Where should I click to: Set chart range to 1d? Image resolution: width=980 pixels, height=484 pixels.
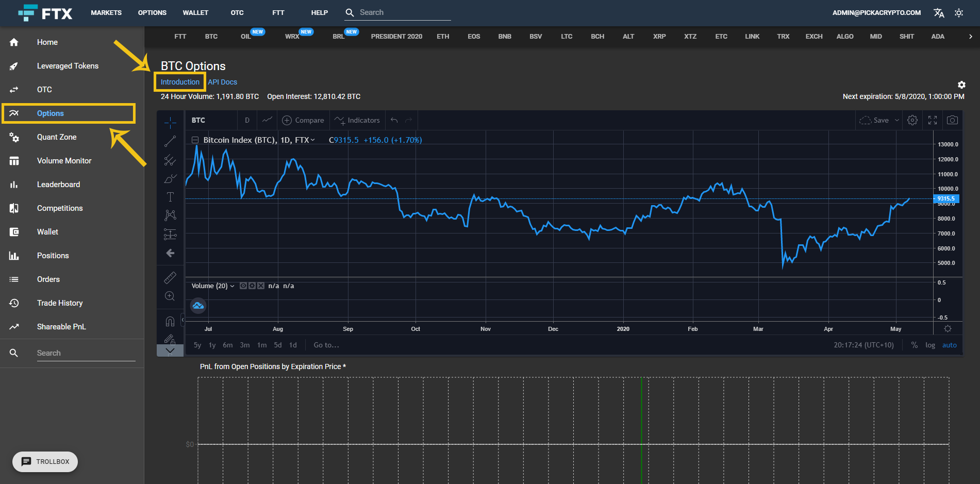click(x=293, y=345)
